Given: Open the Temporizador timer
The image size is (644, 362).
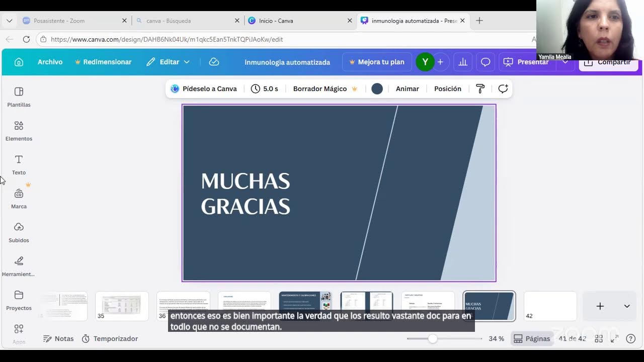Looking at the screenshot, I should pos(110,339).
